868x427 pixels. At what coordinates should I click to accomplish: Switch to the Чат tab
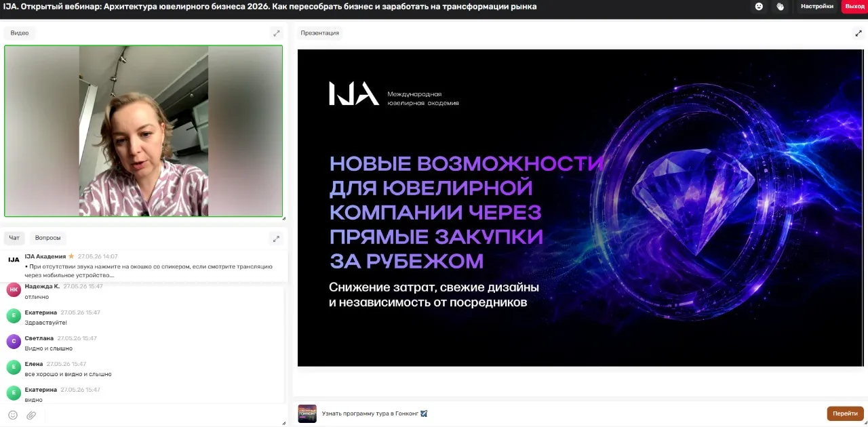point(14,238)
